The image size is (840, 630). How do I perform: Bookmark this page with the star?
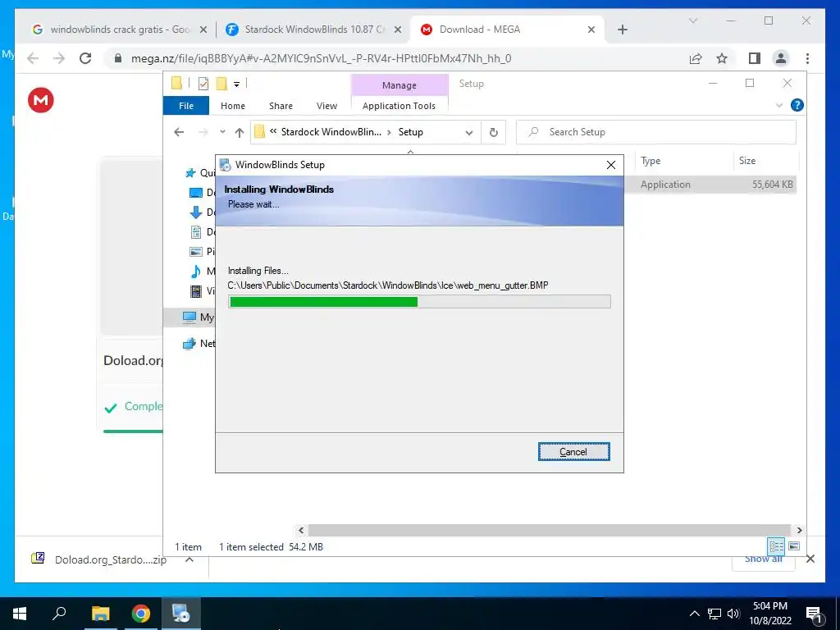click(722, 58)
